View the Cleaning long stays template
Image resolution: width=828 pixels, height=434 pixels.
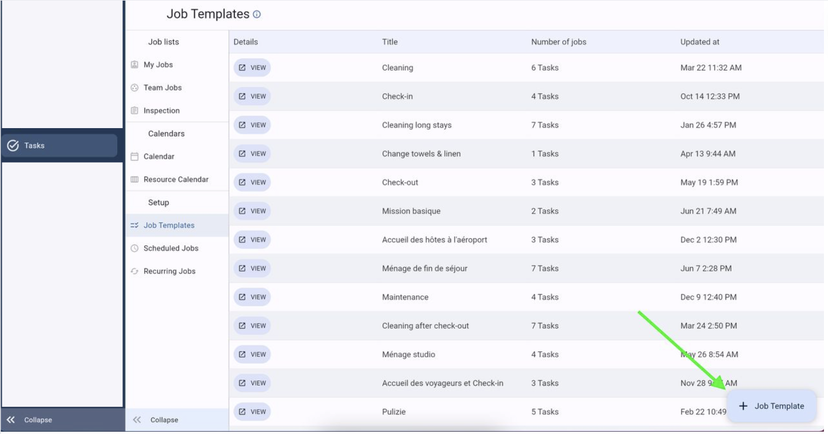pyautogui.click(x=252, y=125)
